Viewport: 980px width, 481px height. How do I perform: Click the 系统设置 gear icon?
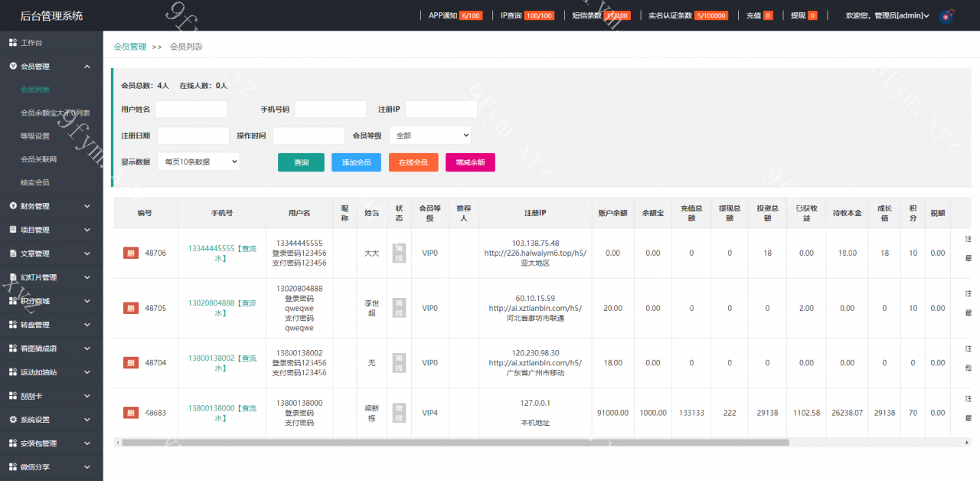tap(13, 420)
